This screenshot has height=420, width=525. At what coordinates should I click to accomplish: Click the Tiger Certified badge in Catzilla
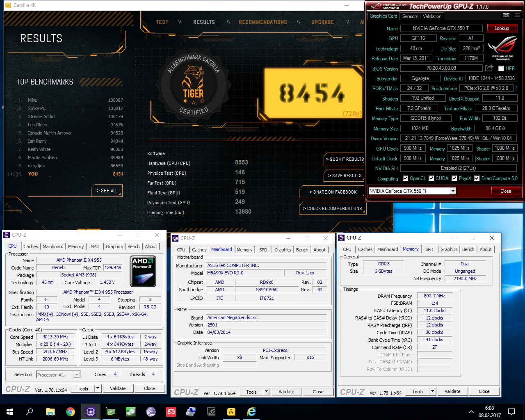(193, 85)
